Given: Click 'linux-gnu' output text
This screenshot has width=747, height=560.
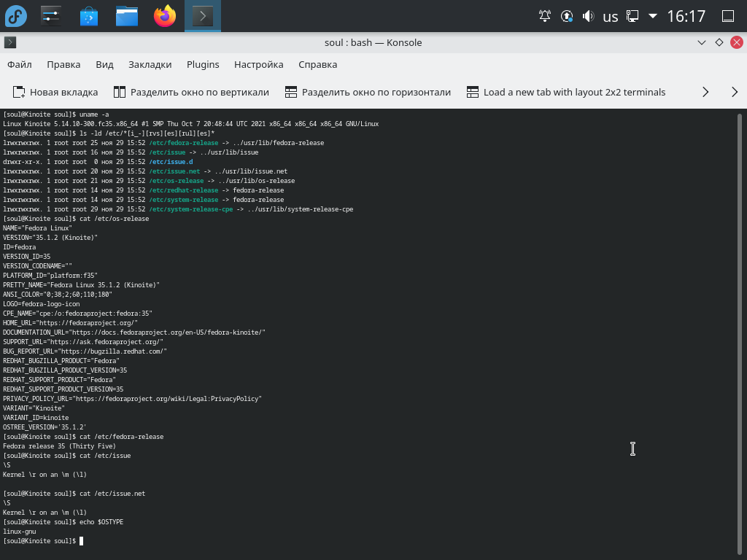Looking at the screenshot, I should click(20, 532).
